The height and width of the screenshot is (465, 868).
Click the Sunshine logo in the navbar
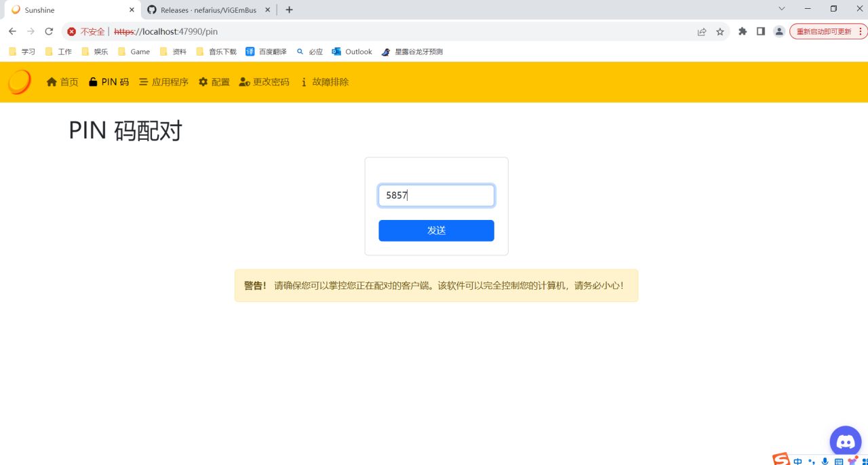20,82
